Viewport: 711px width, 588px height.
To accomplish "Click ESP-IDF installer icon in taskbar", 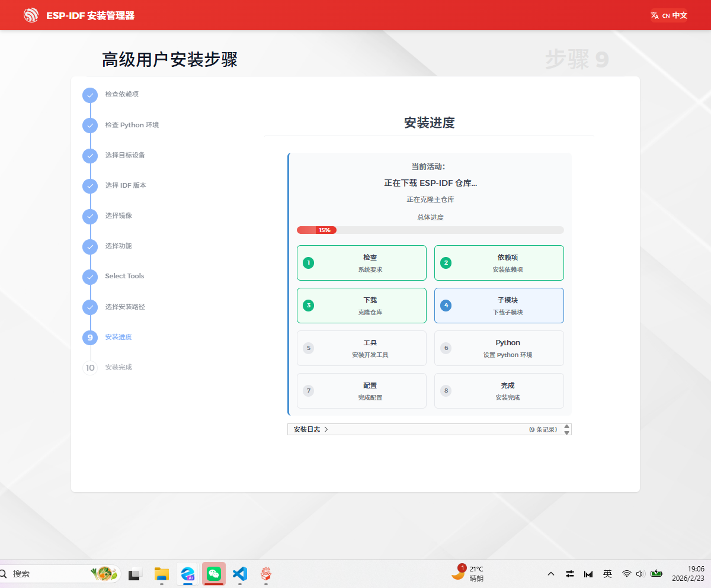I will click(266, 574).
